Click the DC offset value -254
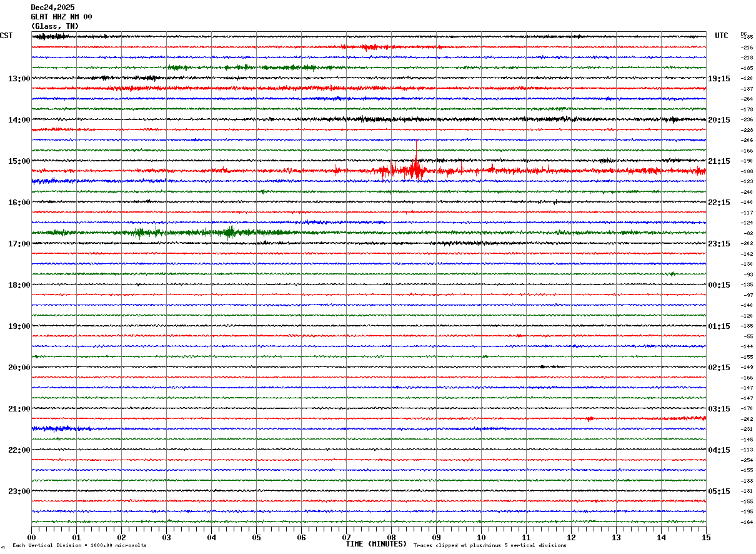756x554 pixels. (747, 460)
